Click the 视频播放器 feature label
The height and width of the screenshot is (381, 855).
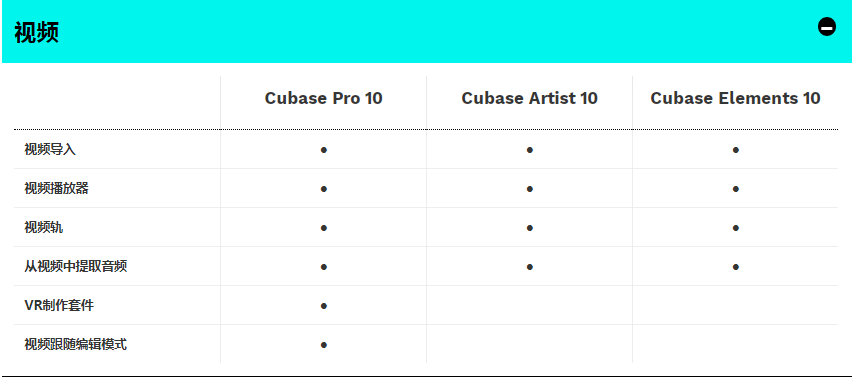pos(57,189)
